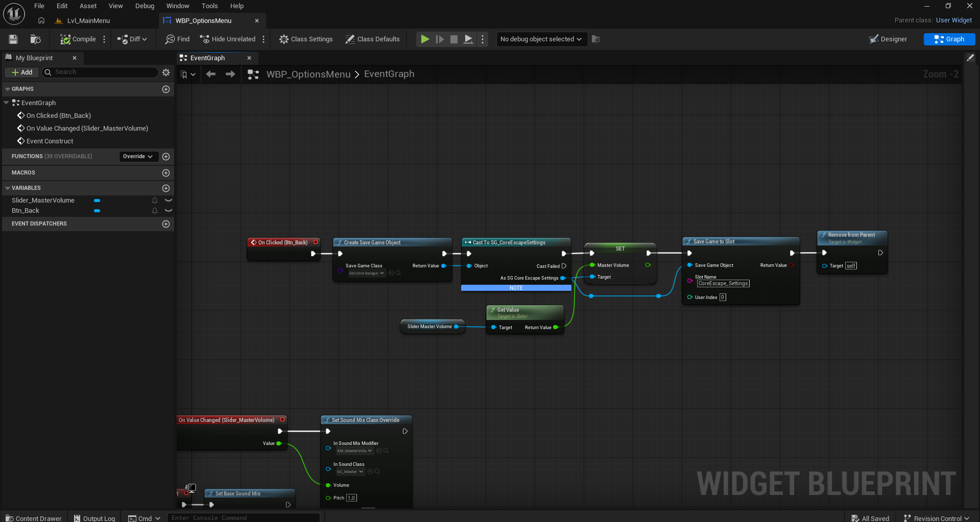Add a new graph
The width and height of the screenshot is (980, 522).
pyautogui.click(x=166, y=89)
